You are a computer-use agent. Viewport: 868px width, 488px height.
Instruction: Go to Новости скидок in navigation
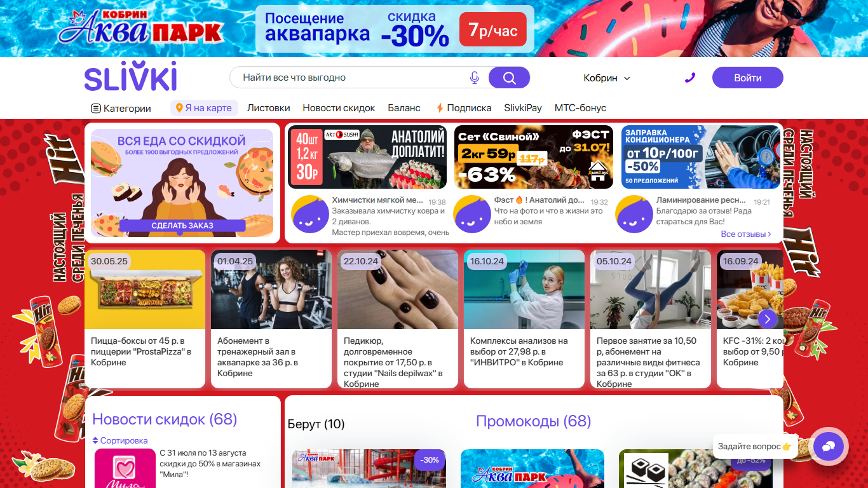click(x=339, y=108)
